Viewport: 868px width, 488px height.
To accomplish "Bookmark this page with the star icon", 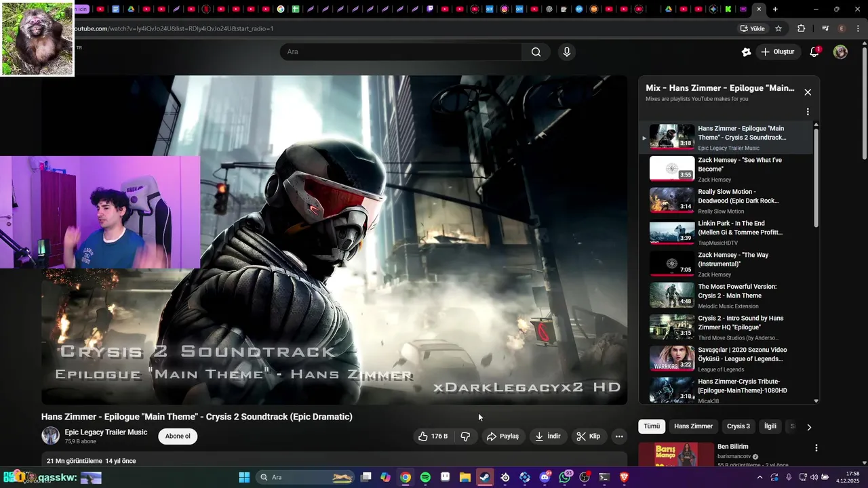I will coord(778,28).
